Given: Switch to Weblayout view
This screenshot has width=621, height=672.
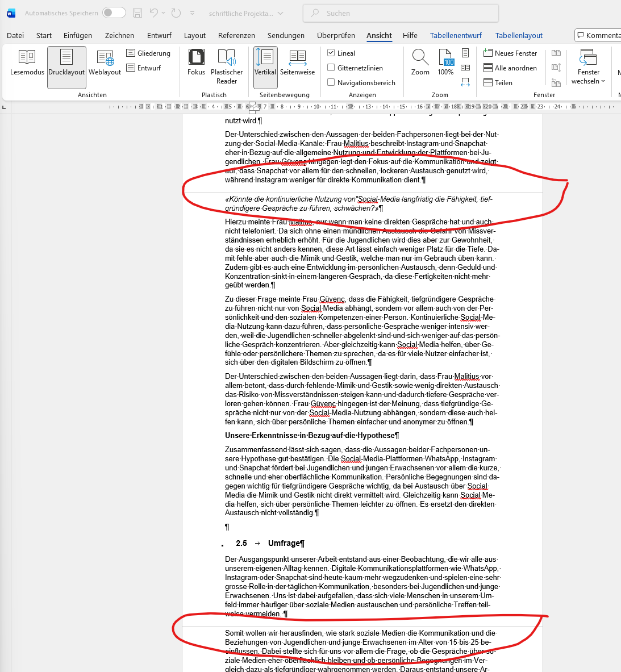Looking at the screenshot, I should 105,62.
